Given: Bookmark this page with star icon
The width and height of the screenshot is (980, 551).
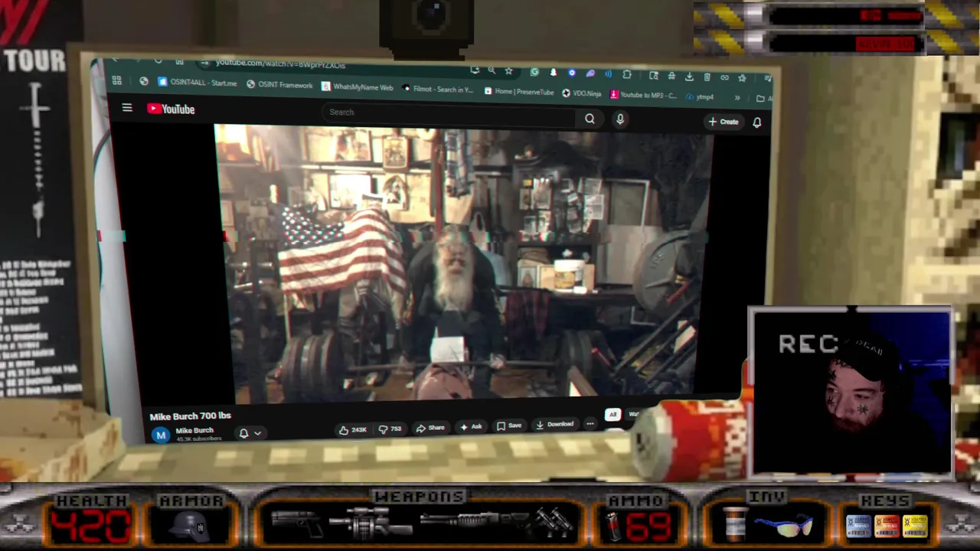Looking at the screenshot, I should pyautogui.click(x=508, y=71).
